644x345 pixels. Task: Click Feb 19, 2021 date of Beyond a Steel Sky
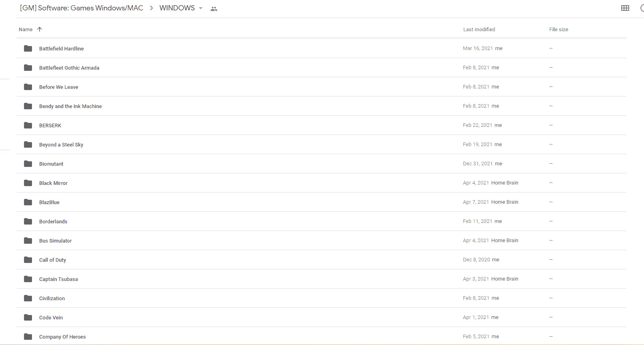point(477,144)
